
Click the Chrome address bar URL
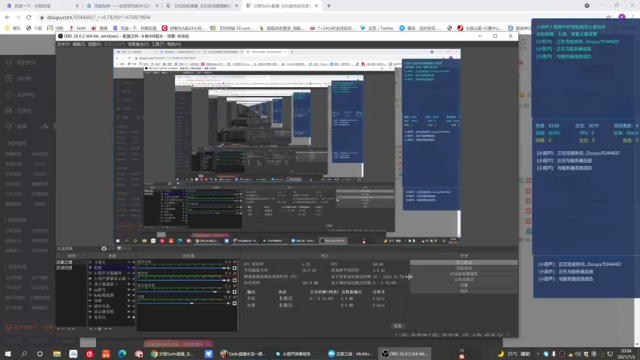coord(99,17)
